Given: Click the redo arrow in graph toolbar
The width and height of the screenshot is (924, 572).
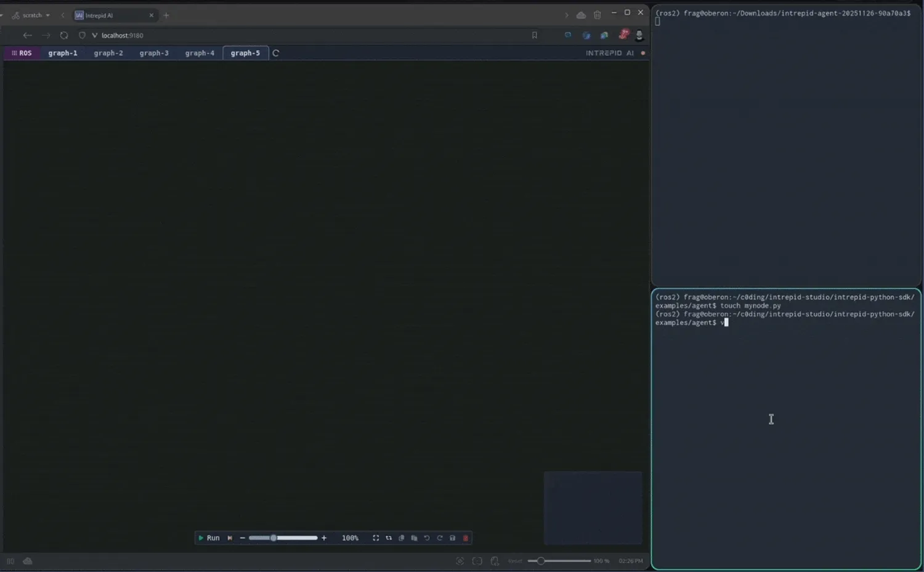Looking at the screenshot, I should [440, 538].
